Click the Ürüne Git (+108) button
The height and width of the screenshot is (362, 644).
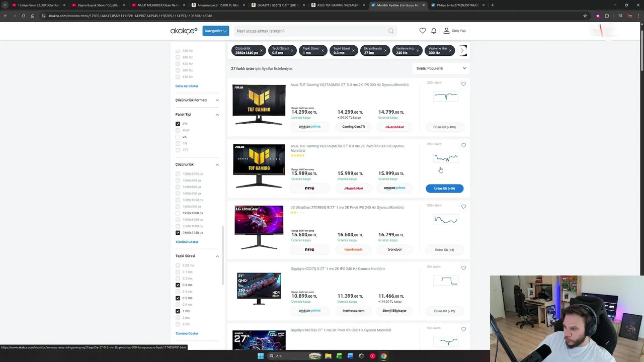point(445,127)
